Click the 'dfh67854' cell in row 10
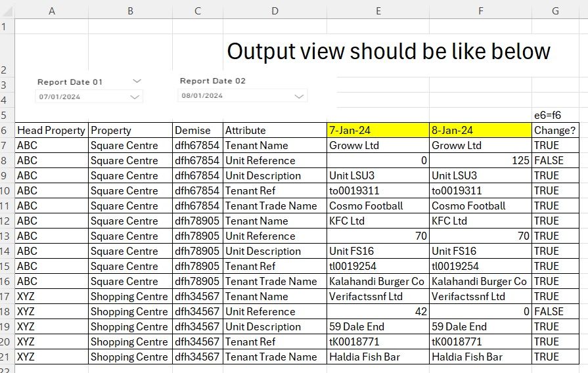This screenshot has height=373, width=588. pos(198,191)
